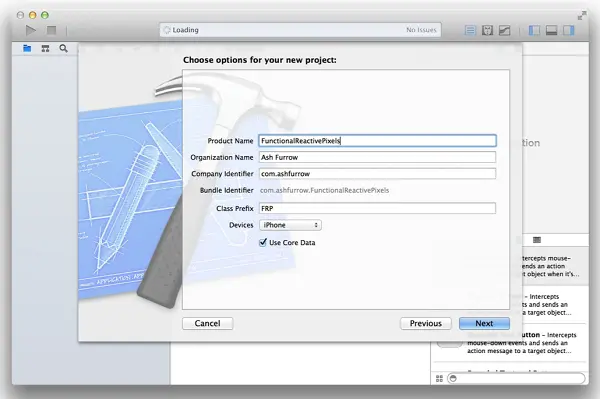Image resolution: width=600 pixels, height=399 pixels.
Task: Uncheck the Use Core Data checkbox
Action: pos(263,242)
